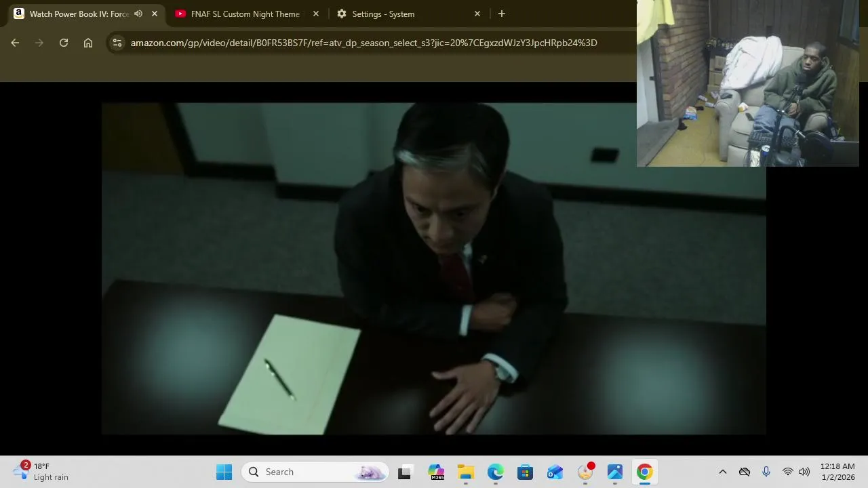
Task: Open the Windows Start menu
Action: click(x=224, y=472)
